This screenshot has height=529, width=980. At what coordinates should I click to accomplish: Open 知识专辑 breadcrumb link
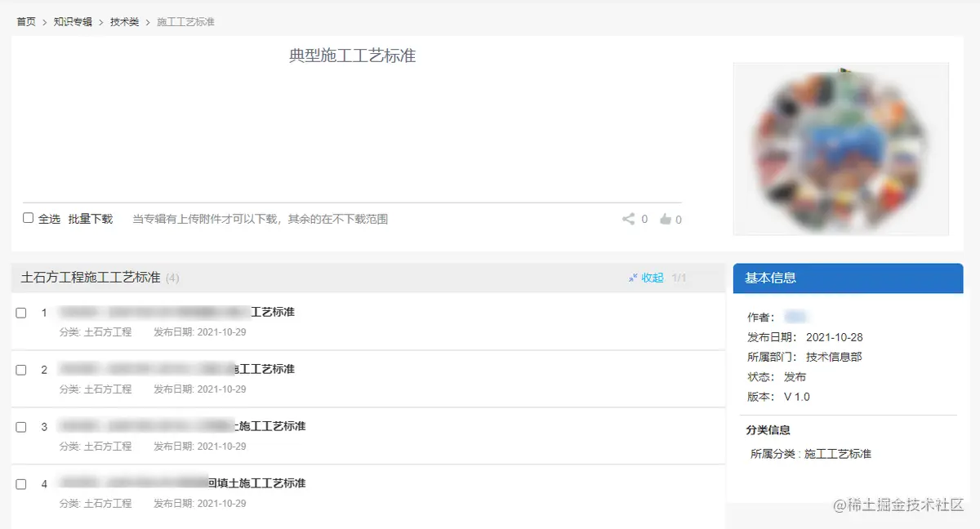point(73,22)
